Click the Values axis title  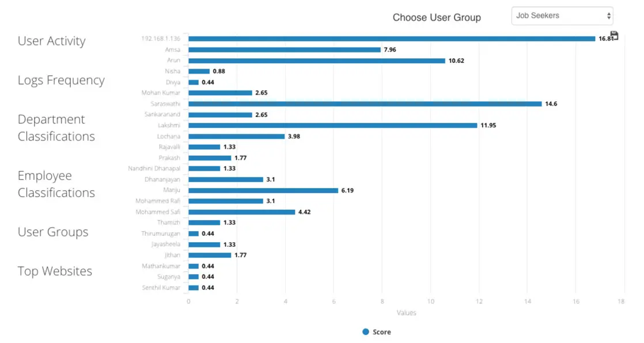[406, 312]
